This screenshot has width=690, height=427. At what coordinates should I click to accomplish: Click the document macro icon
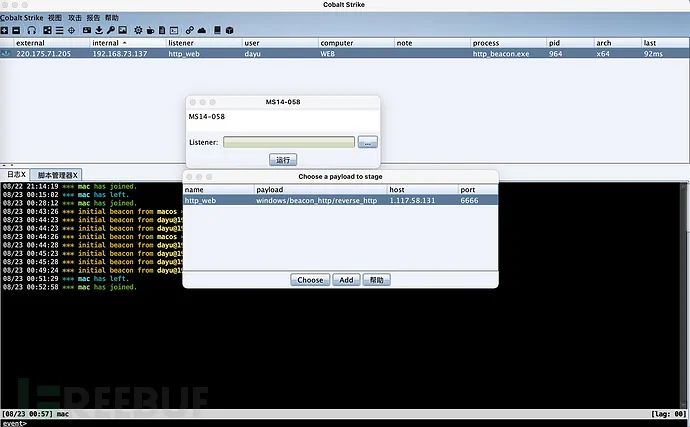tap(162, 30)
